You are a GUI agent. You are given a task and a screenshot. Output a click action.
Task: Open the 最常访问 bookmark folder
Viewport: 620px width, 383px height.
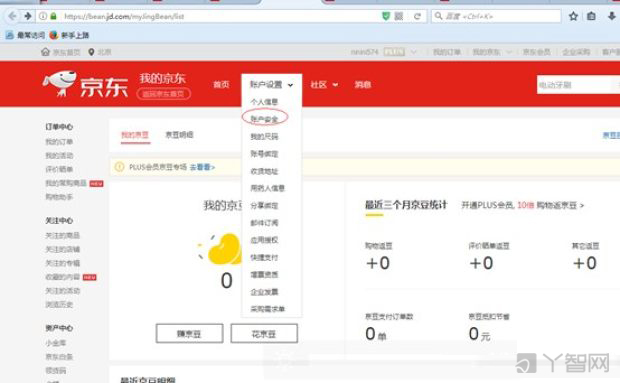25,35
